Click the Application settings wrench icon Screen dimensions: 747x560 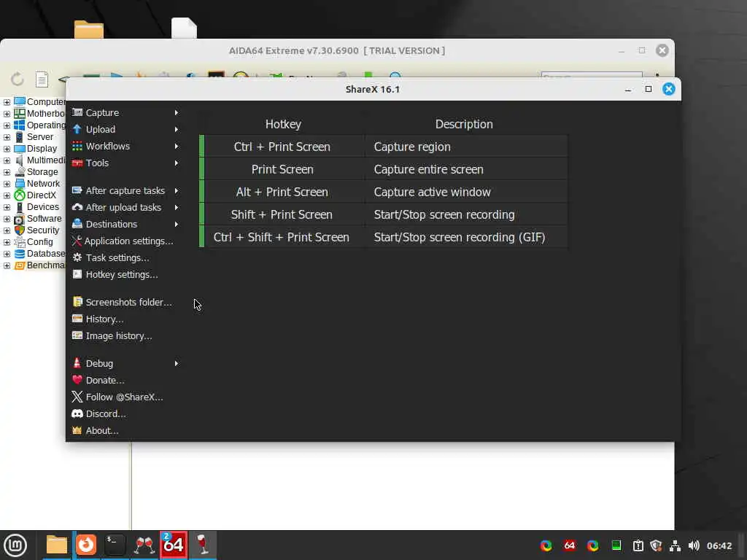(77, 241)
